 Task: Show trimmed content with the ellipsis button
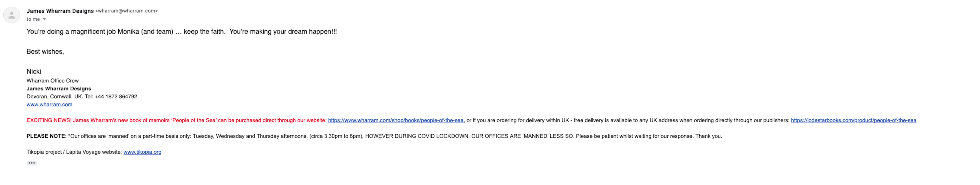pos(32,163)
